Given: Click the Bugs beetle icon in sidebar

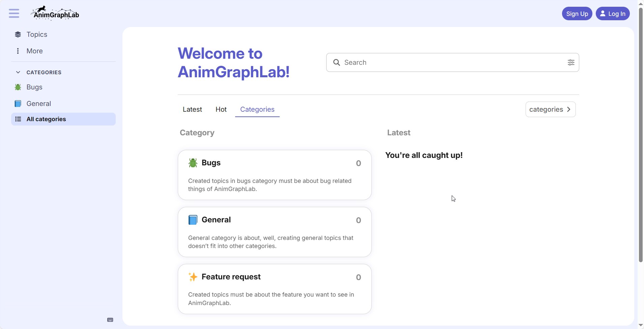Looking at the screenshot, I should click(x=18, y=87).
